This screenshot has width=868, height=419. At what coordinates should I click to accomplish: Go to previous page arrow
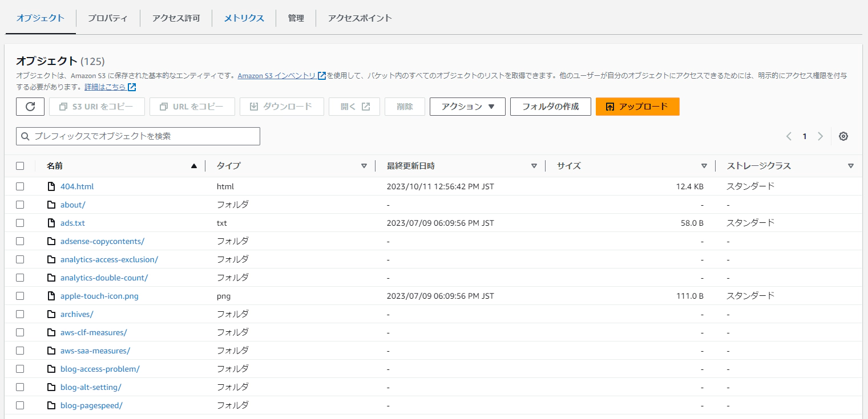point(789,136)
